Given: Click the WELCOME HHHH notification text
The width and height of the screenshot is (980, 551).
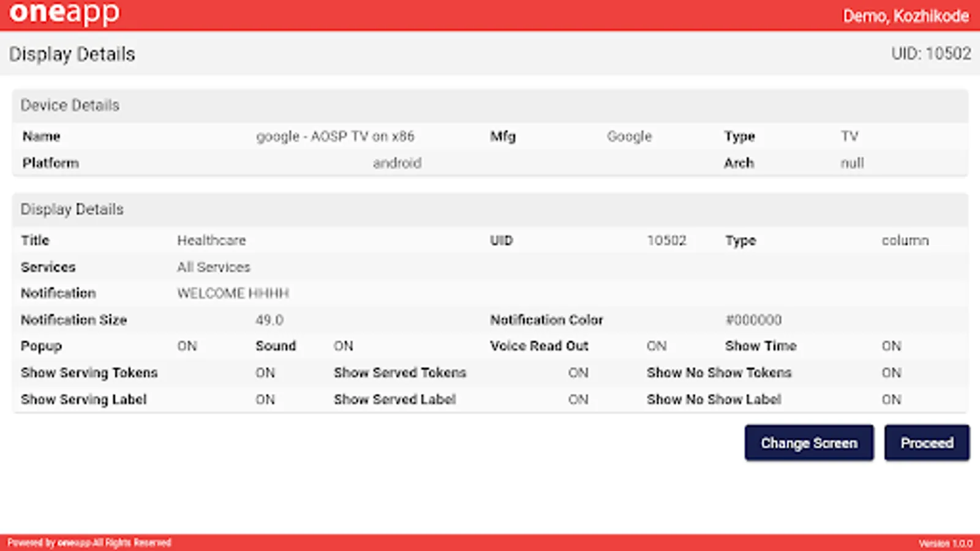Looking at the screenshot, I should pos(233,293).
